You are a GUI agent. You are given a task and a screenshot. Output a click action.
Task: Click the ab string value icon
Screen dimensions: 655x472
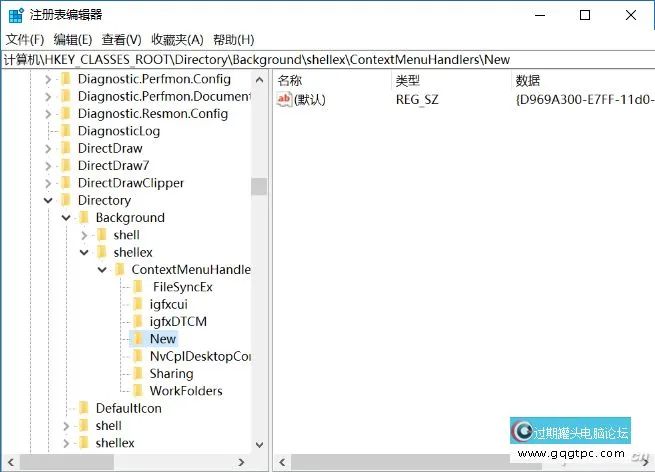point(284,99)
